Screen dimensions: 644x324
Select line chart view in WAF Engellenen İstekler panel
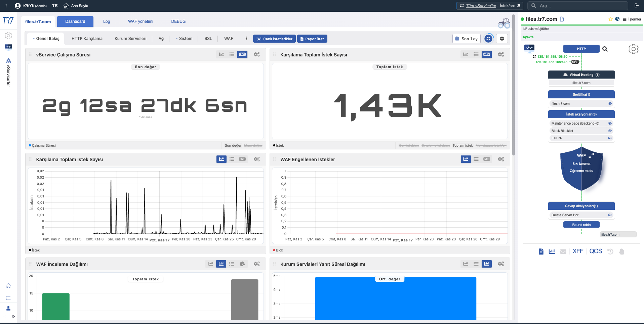coord(466,159)
